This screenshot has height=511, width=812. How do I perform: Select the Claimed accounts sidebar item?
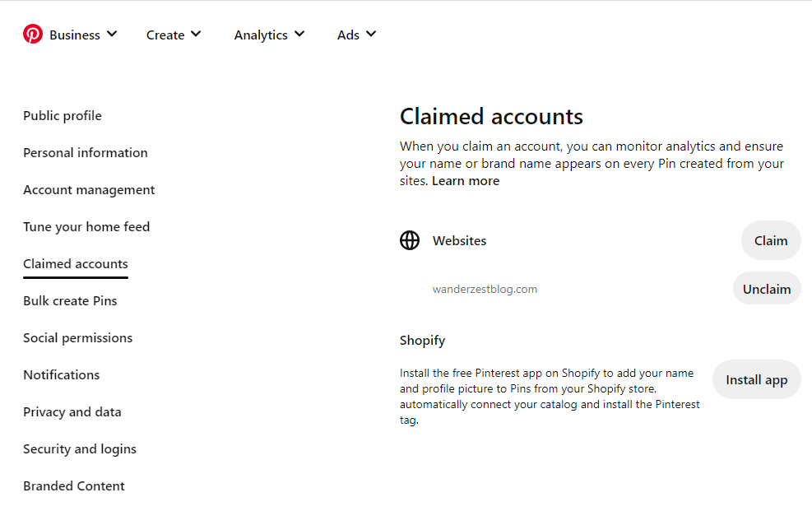tap(76, 264)
